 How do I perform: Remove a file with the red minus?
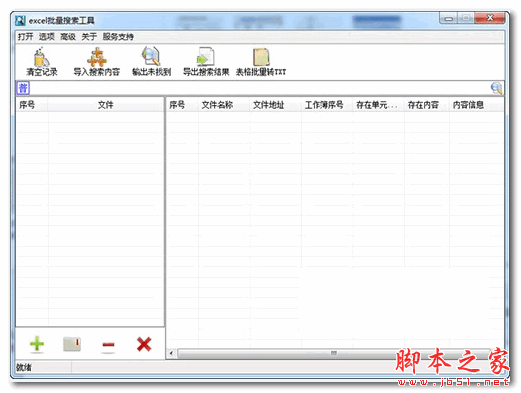[108, 344]
